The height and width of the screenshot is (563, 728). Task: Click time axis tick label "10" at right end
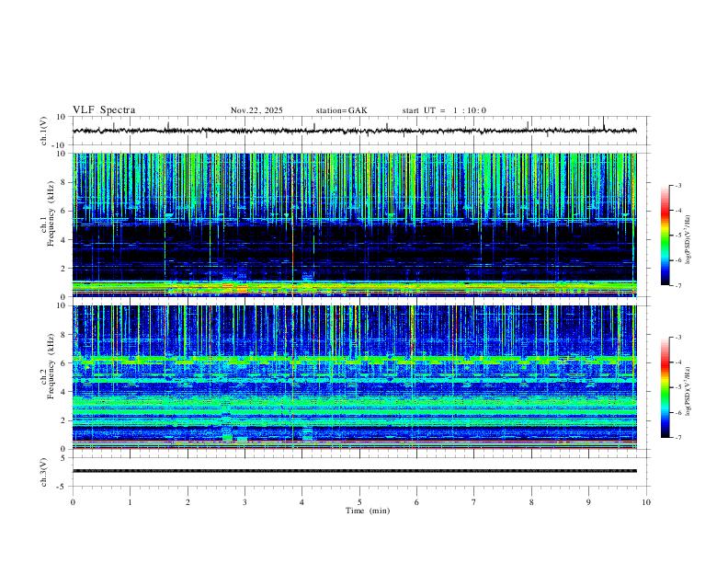[646, 502]
